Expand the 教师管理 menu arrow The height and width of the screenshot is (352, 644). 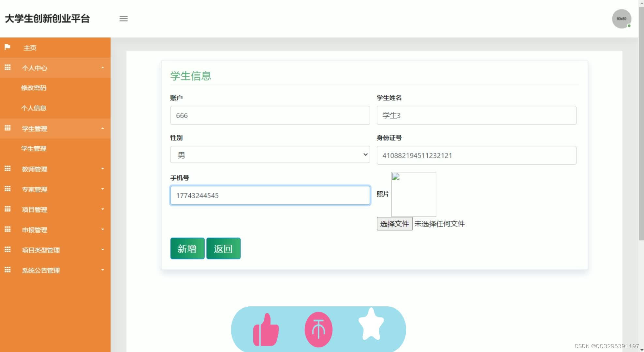103,169
